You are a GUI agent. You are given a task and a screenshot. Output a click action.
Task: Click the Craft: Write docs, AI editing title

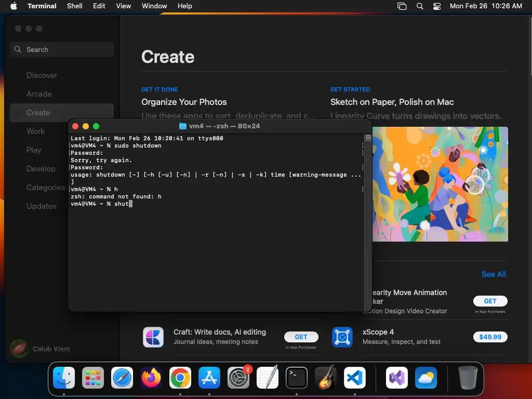(220, 332)
